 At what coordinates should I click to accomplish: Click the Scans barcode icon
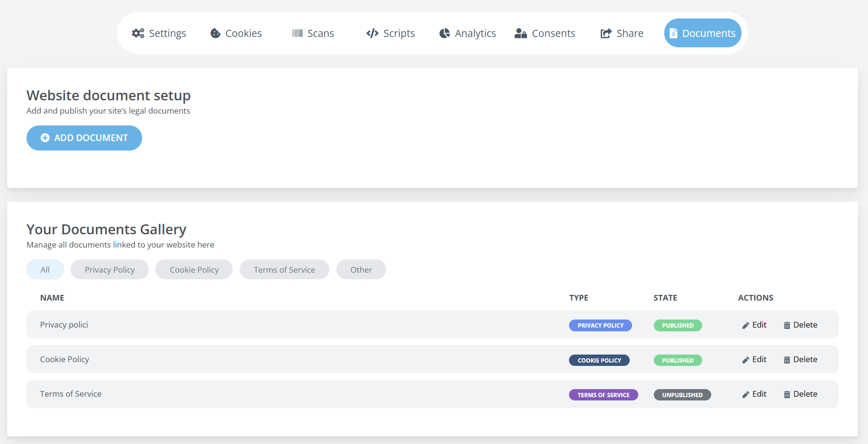pyautogui.click(x=298, y=33)
